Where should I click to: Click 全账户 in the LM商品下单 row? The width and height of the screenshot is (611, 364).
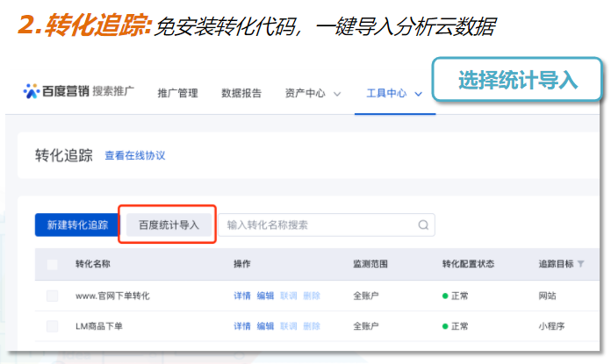(366, 326)
